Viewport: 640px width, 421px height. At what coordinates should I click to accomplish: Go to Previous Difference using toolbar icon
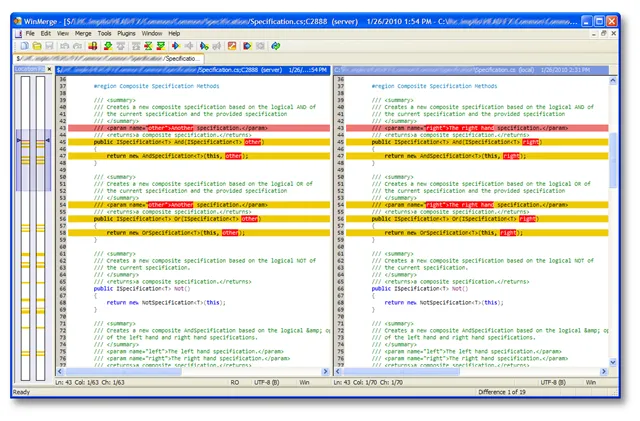pos(119,46)
